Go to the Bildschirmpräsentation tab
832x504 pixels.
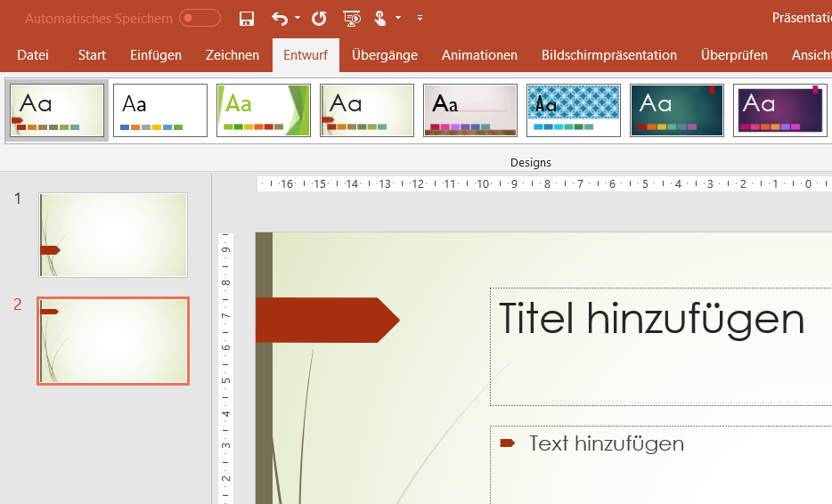[x=609, y=55]
